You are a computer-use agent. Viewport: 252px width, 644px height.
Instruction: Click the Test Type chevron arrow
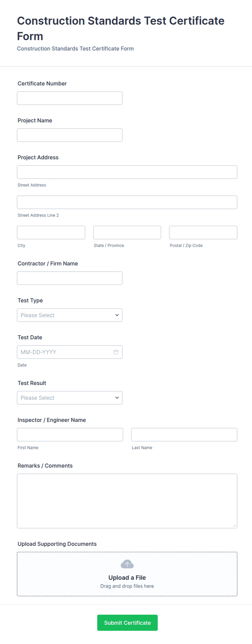coord(117,315)
